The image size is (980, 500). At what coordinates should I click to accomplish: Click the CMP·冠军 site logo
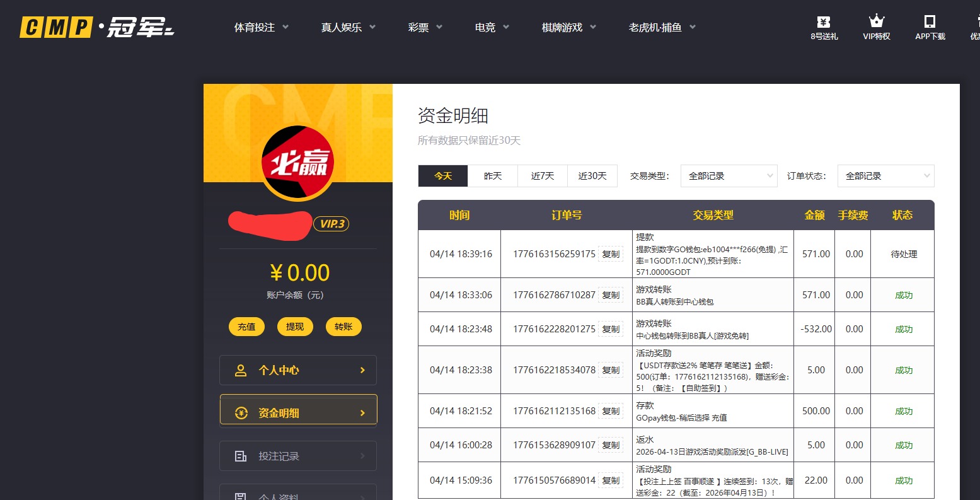tap(95, 27)
